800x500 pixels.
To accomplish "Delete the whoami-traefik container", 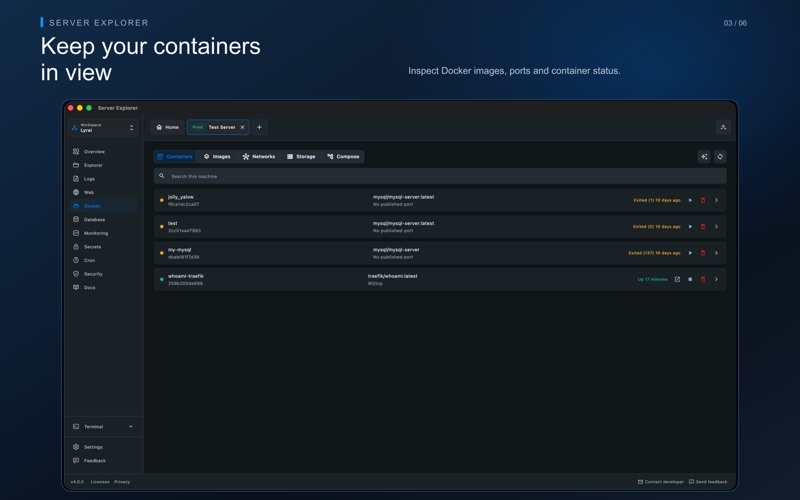I will pos(703,280).
